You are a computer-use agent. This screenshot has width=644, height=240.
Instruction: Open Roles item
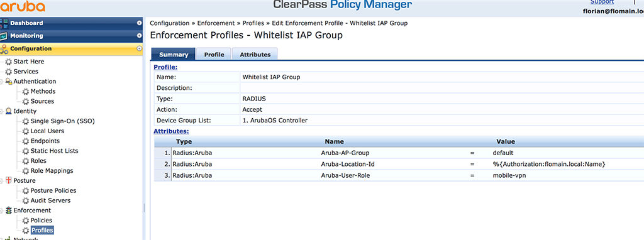click(38, 161)
